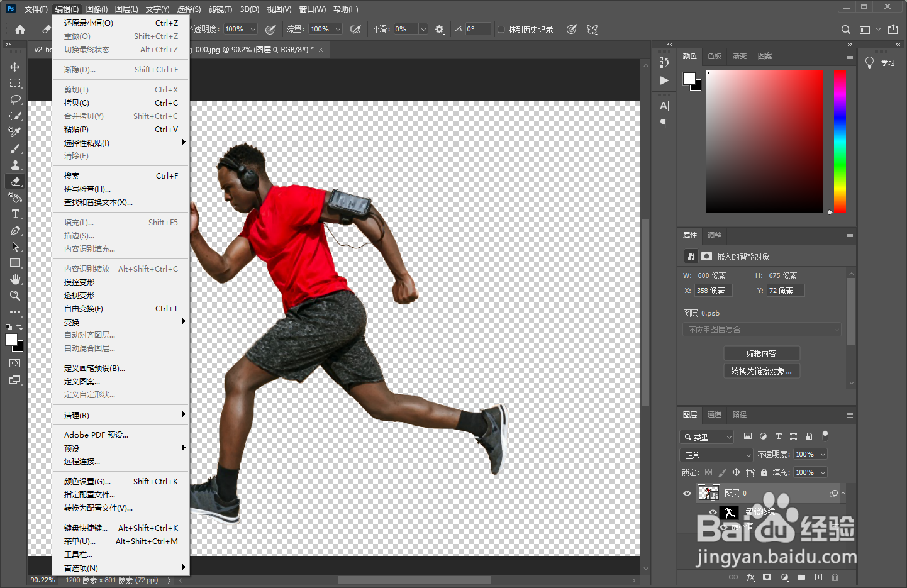Viewport: 907px width, 588px height.
Task: Select the Zoom tool in toolbar
Action: click(15, 296)
